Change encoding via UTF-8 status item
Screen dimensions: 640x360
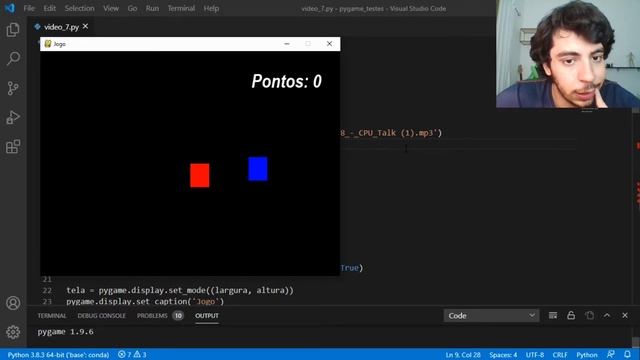point(535,355)
